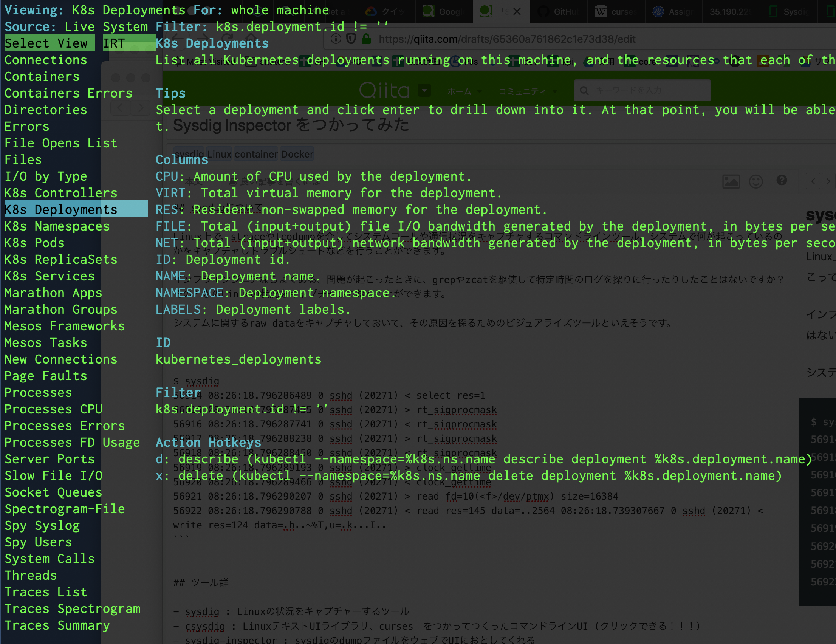Click the insert image icon in Qiita editor

[731, 182]
